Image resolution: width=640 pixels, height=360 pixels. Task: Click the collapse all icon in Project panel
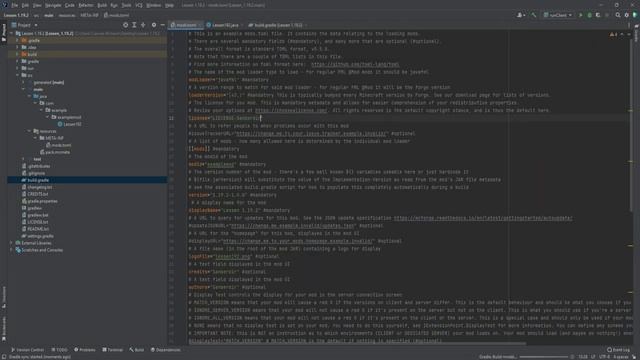(143, 25)
